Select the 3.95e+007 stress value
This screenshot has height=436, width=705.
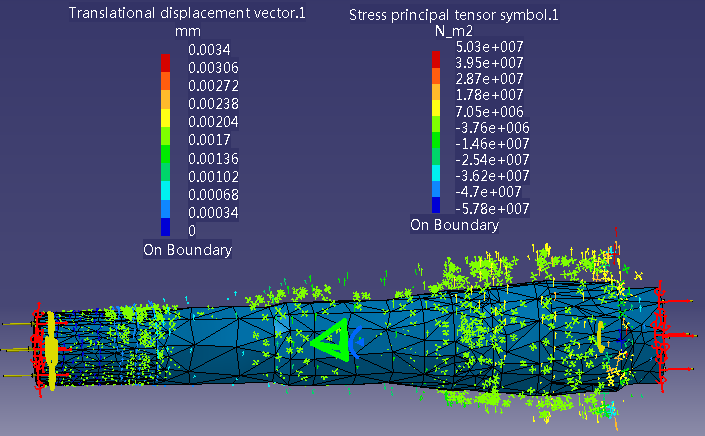[489, 62]
